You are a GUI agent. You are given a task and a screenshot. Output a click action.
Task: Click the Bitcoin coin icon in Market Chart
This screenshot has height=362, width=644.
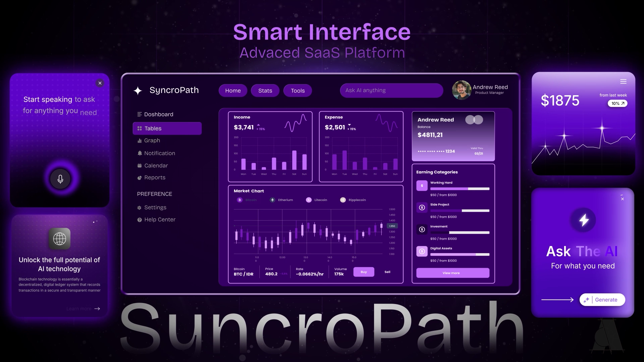pos(239,200)
